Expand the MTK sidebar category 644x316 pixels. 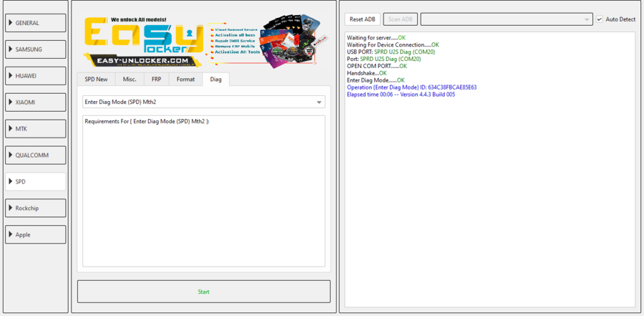(x=35, y=129)
